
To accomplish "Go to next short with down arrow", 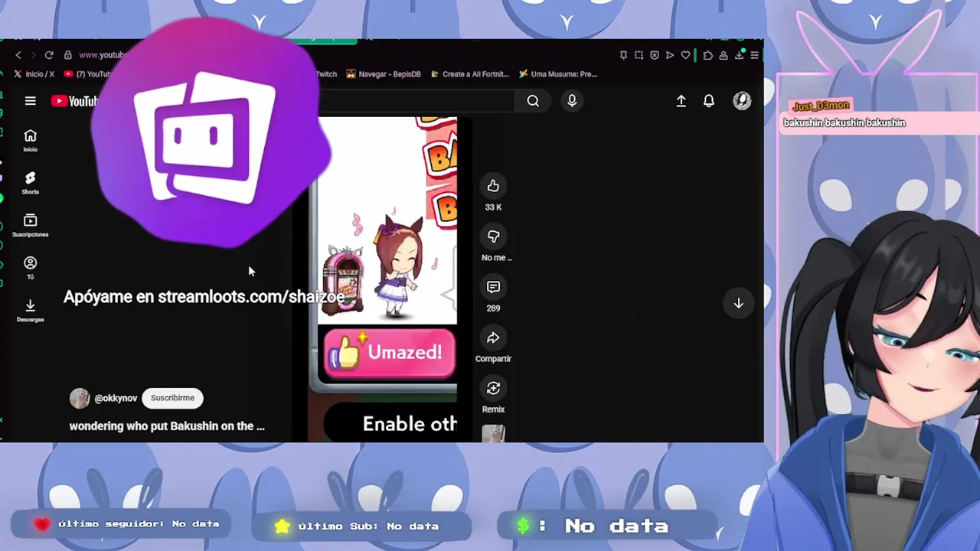I will coord(739,304).
